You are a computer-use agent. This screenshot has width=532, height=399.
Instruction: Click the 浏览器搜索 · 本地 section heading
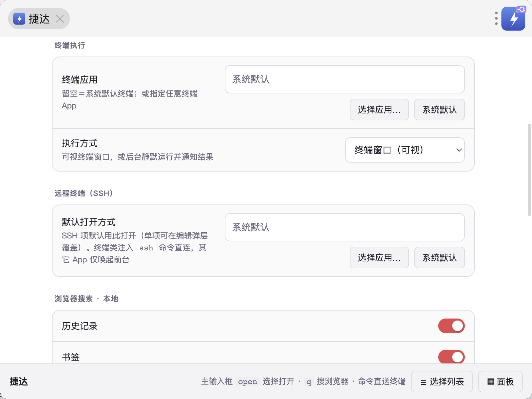pyautogui.click(x=86, y=299)
